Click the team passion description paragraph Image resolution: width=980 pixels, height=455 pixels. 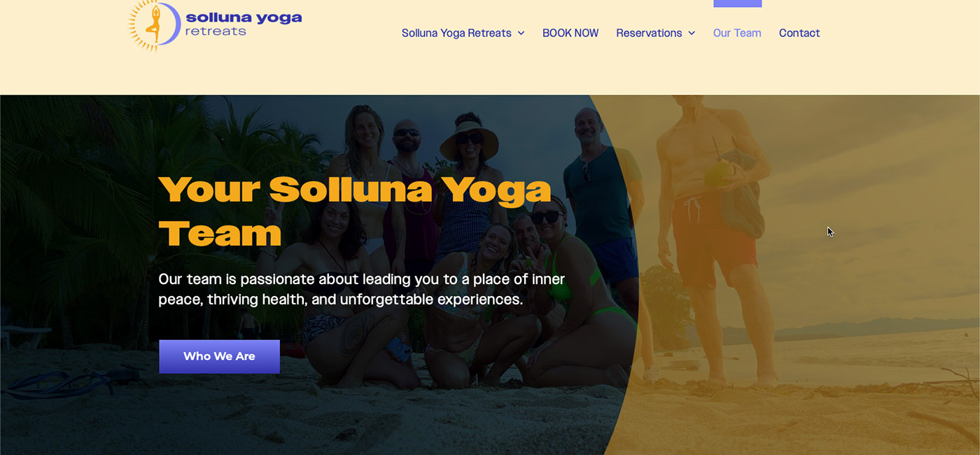pyautogui.click(x=361, y=289)
